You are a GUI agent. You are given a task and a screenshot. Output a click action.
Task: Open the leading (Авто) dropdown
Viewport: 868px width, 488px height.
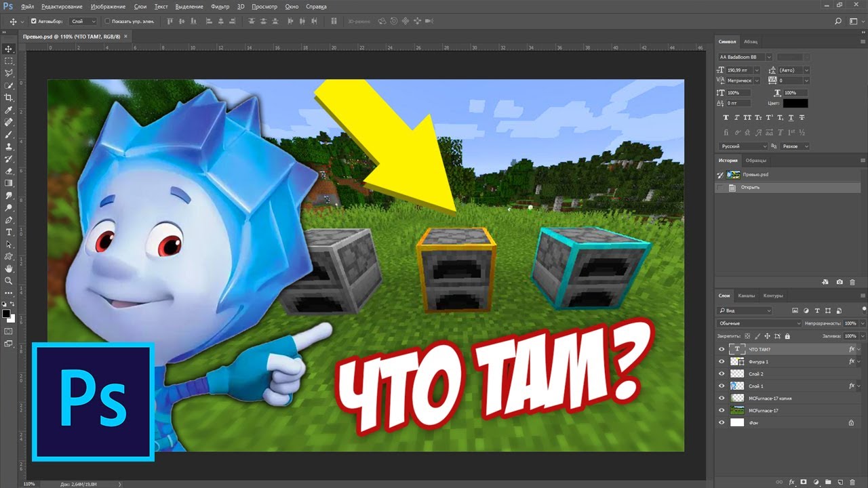[x=806, y=70]
